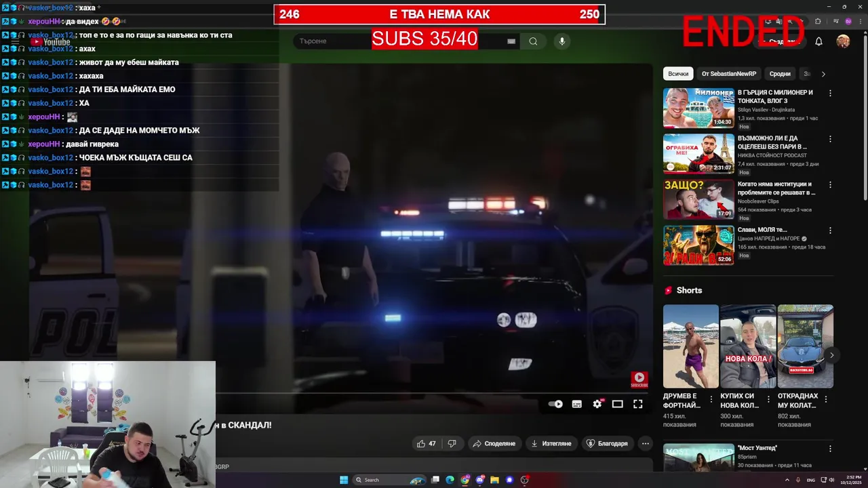Image resolution: width=868 pixels, height=488 pixels.
Task: Click the 'Изтегляне' download button
Action: [x=551, y=443]
